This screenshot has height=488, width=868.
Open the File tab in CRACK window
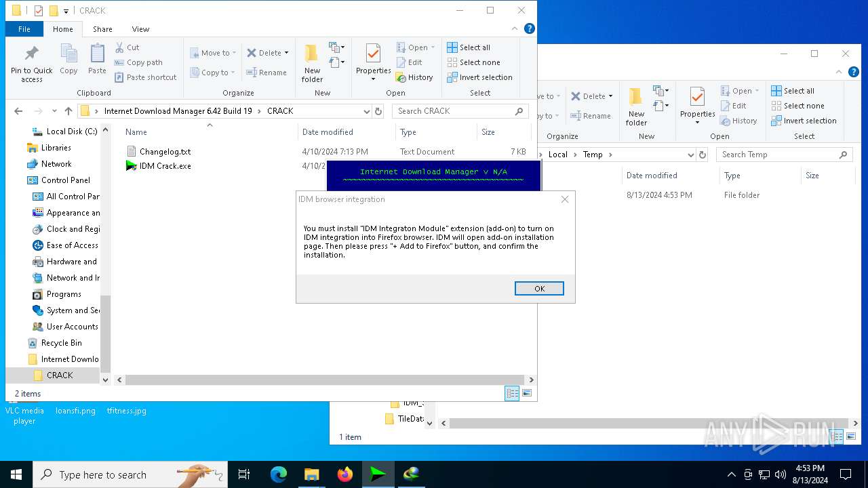pos(24,29)
